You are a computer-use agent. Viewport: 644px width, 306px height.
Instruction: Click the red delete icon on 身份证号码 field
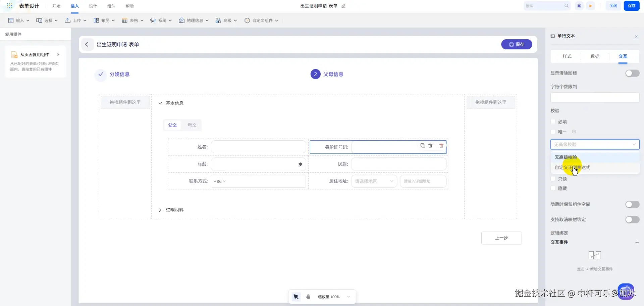(x=441, y=145)
